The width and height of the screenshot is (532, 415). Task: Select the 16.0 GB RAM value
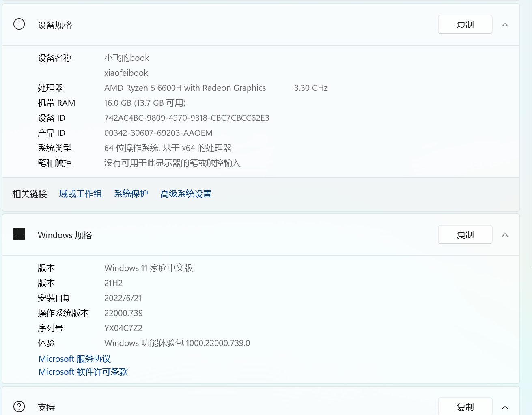click(x=145, y=103)
